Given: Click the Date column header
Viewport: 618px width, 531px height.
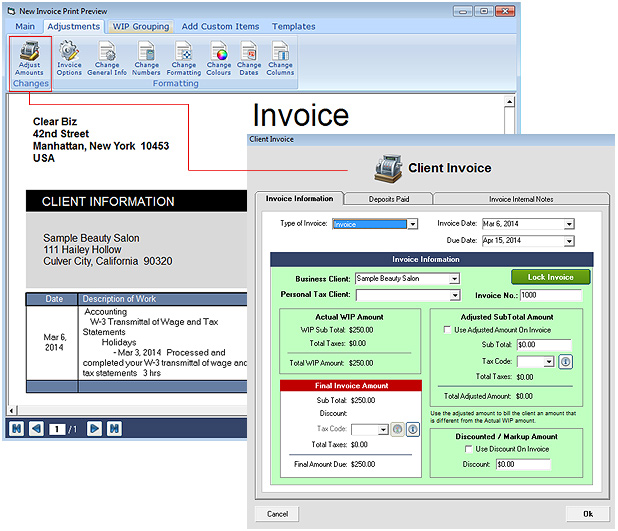Looking at the screenshot, I should (x=52, y=299).
